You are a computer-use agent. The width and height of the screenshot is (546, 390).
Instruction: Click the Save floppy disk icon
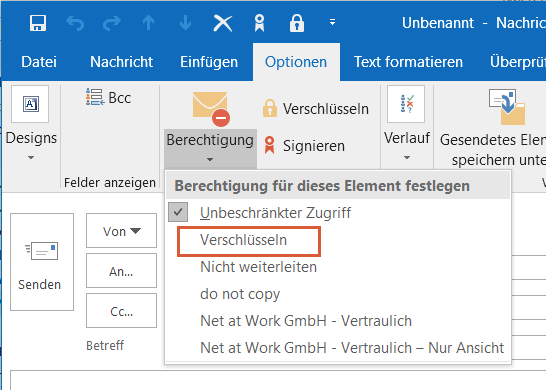pyautogui.click(x=38, y=23)
